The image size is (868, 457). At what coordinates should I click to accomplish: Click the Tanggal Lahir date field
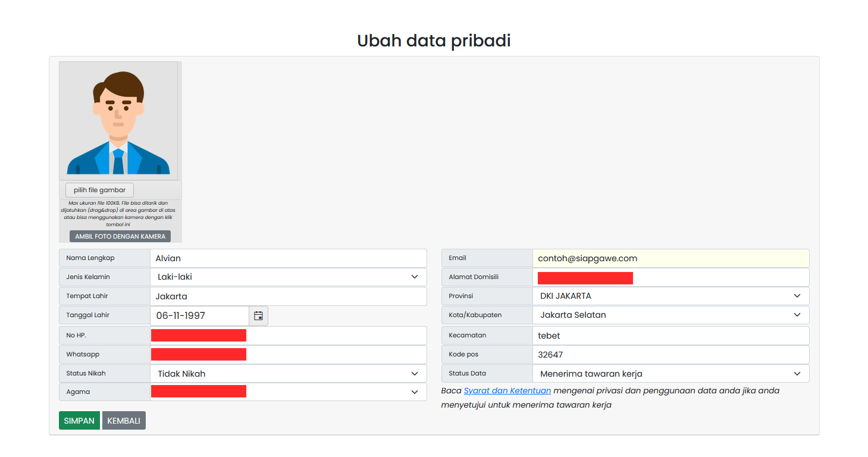[x=200, y=316]
